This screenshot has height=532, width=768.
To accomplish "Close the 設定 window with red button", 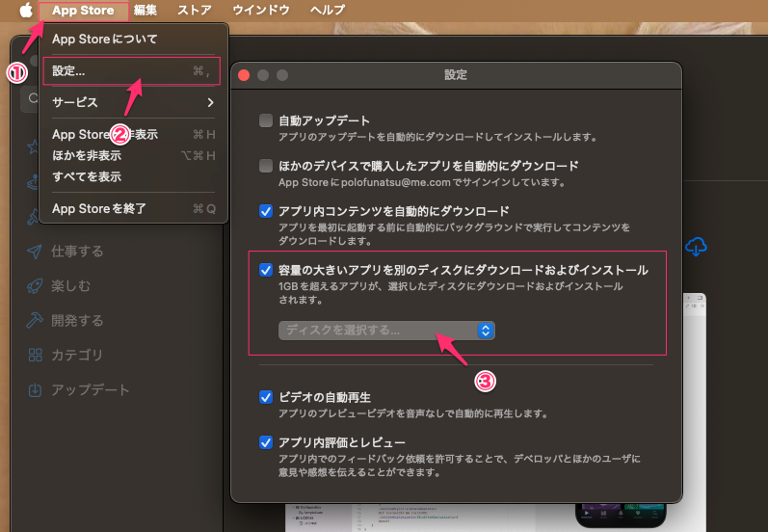I will pos(245,75).
